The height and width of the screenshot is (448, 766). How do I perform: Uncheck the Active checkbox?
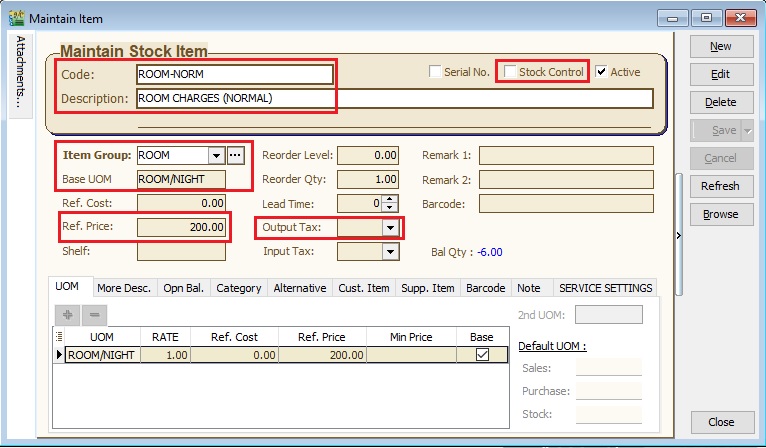(601, 72)
